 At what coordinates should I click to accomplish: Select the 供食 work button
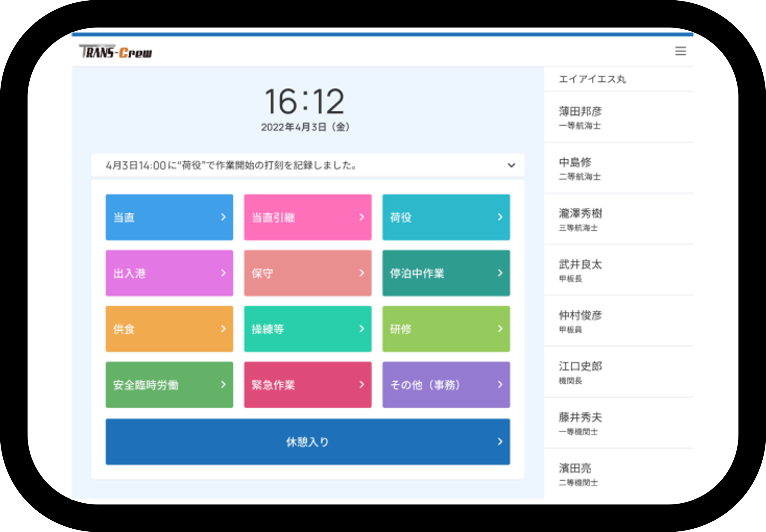(169, 329)
